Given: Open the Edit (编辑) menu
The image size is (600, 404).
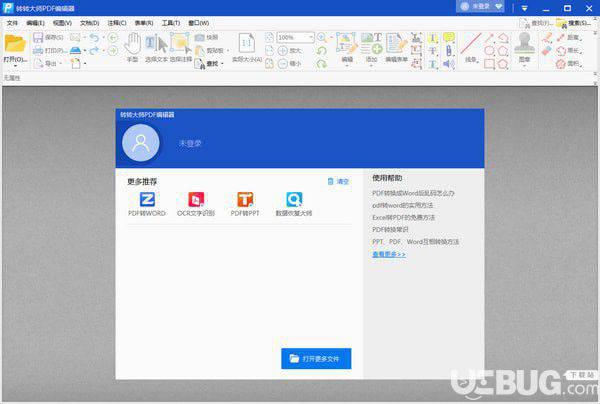Looking at the screenshot, I should (x=35, y=23).
